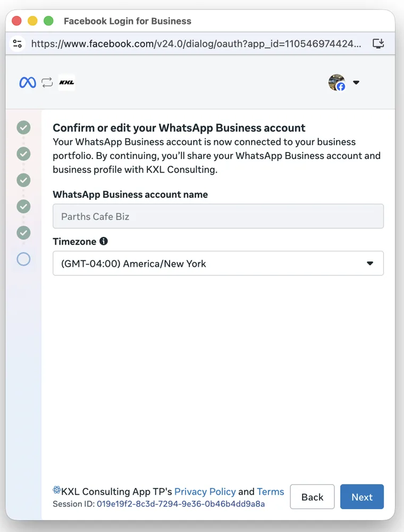
Task: Click the KXL Consulting App atom icon
Action: coord(57,490)
